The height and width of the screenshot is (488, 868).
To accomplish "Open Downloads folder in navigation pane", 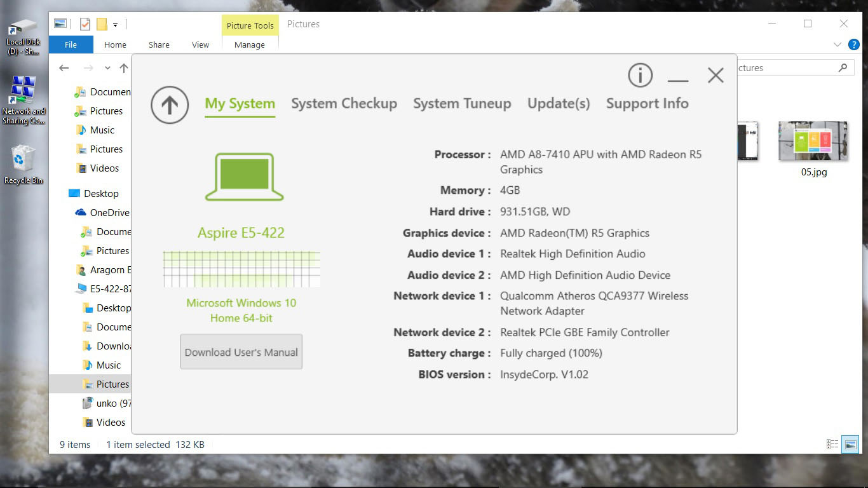I will (107, 346).
